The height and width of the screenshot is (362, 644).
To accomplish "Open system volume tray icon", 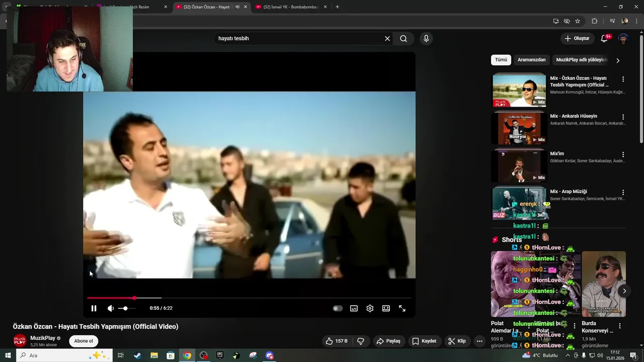I will tap(600, 355).
